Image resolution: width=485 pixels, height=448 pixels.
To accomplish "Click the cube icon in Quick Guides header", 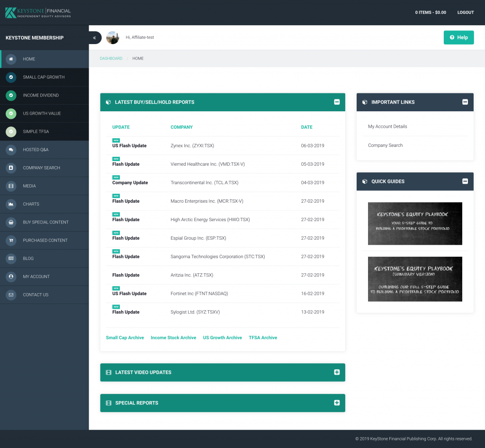I will pos(365,181).
